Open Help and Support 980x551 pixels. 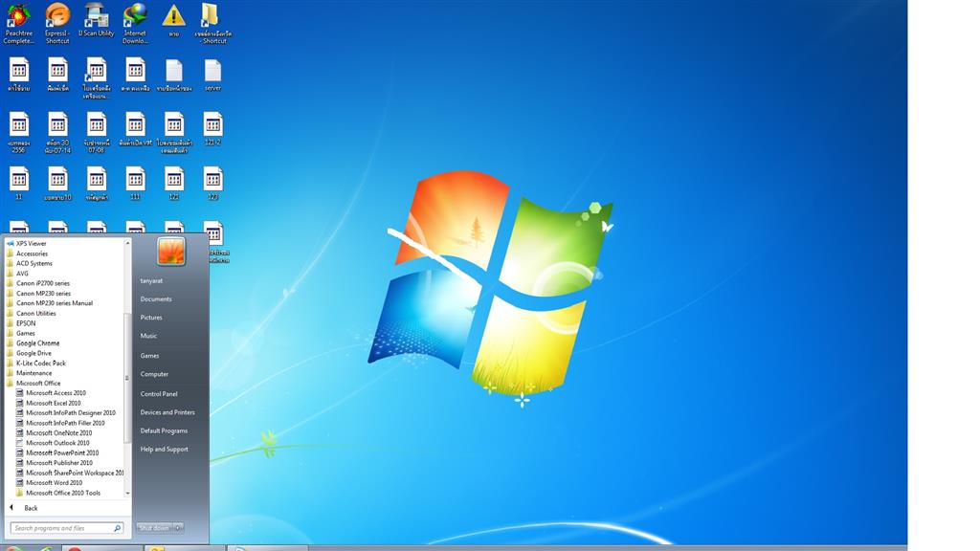point(164,450)
